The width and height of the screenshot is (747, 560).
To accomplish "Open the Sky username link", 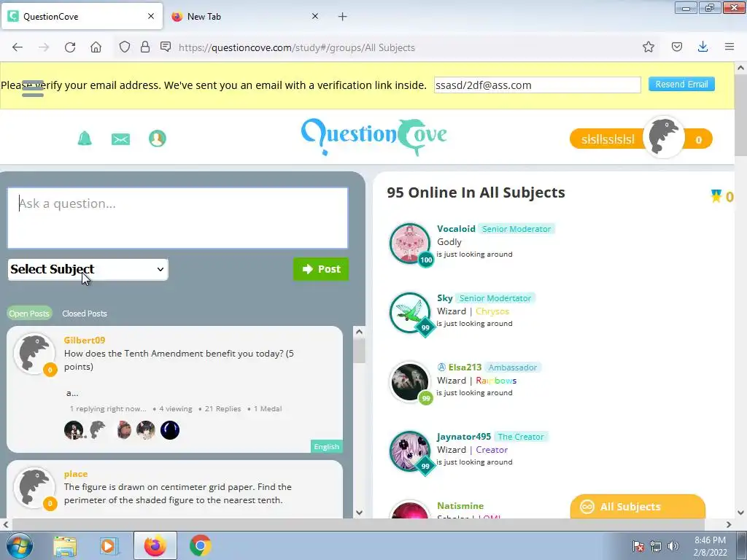I will click(444, 298).
